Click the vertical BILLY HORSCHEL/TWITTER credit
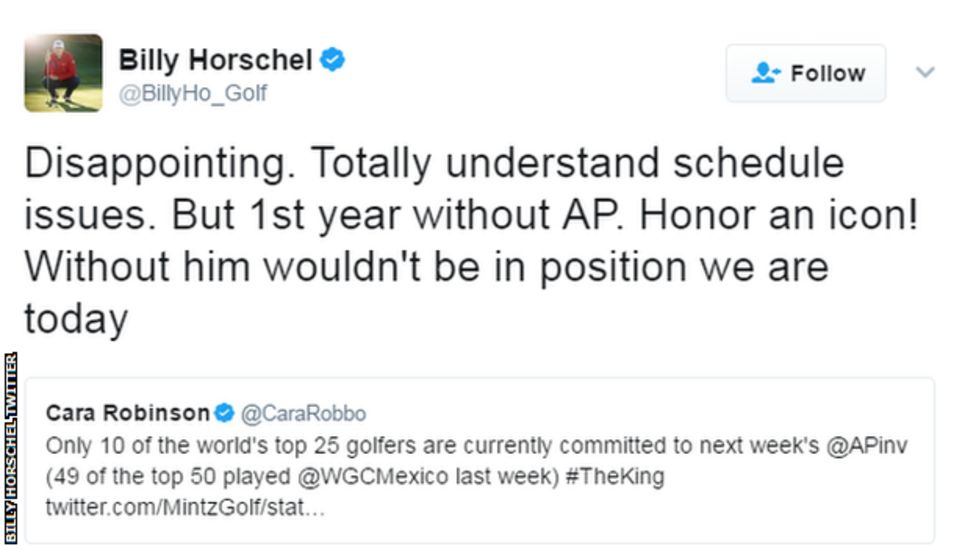Viewport: 976px width, 549px height. click(11, 447)
